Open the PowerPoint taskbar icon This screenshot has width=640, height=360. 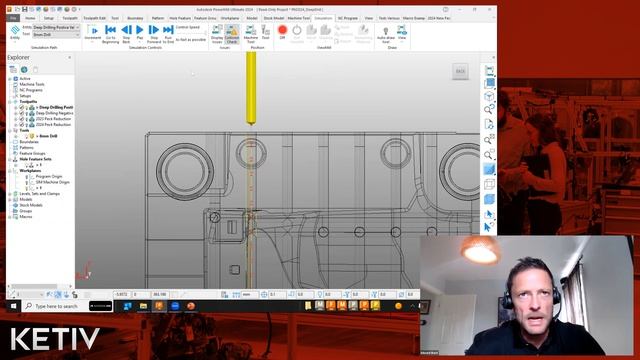pyautogui.click(x=191, y=306)
